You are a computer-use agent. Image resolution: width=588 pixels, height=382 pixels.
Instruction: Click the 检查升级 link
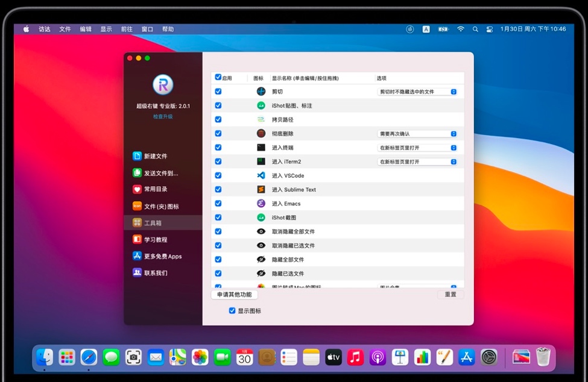[163, 116]
